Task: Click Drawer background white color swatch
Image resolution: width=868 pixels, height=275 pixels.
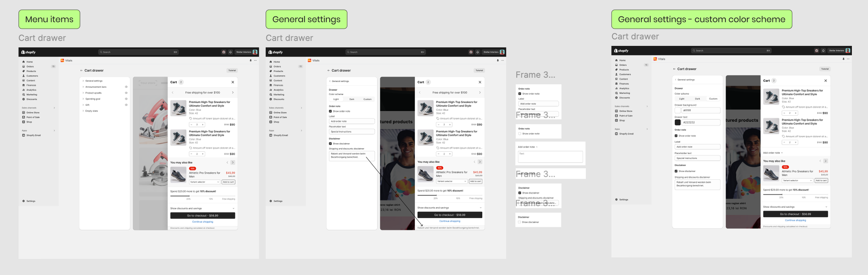Action: [x=678, y=110]
